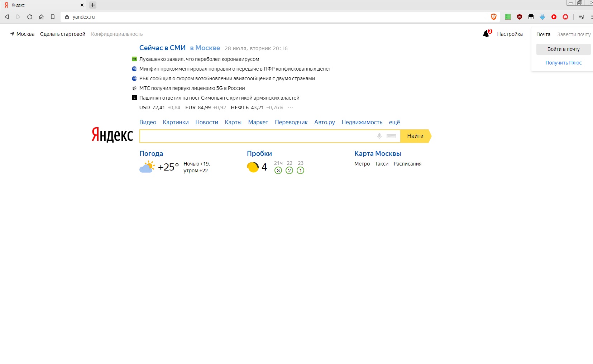
Task: Click the source icon beside the МТС headline
Action: pos(134,88)
